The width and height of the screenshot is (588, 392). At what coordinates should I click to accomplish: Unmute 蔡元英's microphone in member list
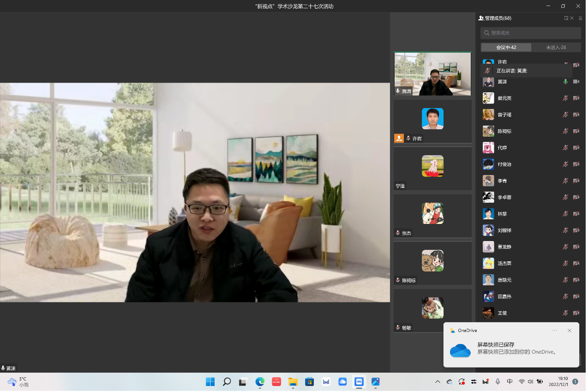tap(565, 98)
